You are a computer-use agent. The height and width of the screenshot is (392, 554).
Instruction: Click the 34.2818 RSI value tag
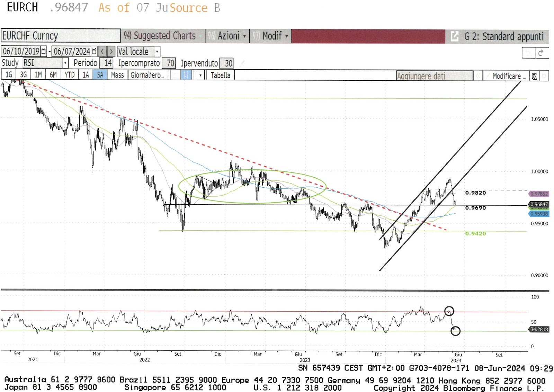(539, 329)
